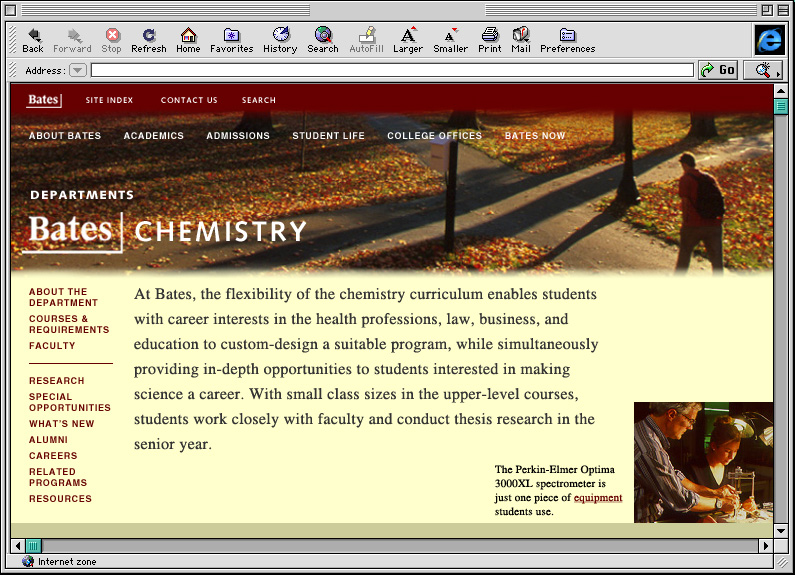This screenshot has width=795, height=575.
Task: Open SPECIAL OPPORTUNITIES sidebar link
Action: [69, 402]
